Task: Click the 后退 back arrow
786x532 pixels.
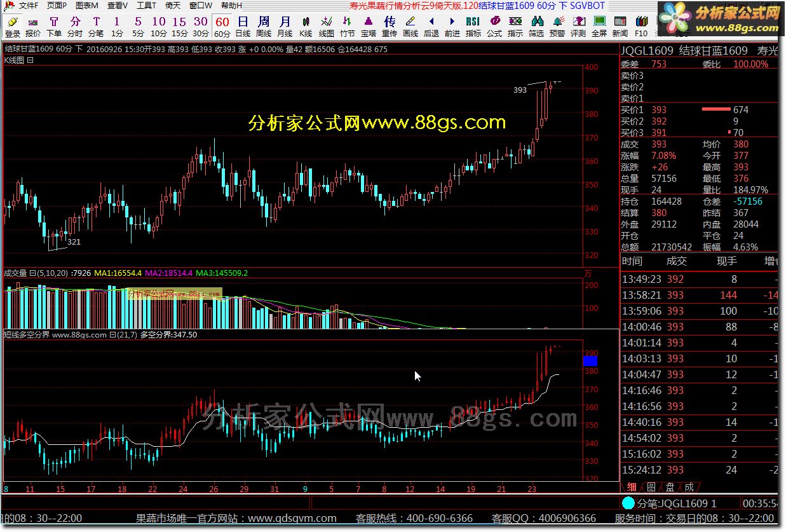Action: 431,27
